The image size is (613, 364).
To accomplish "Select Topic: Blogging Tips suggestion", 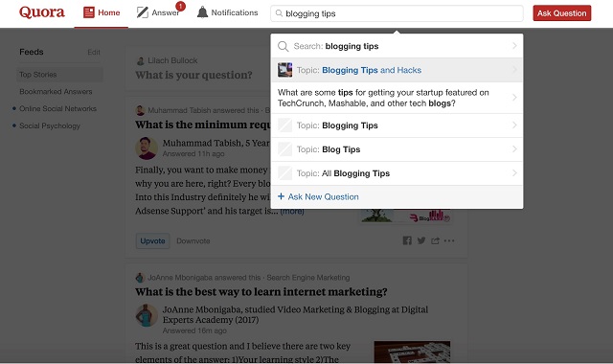I will tap(397, 125).
